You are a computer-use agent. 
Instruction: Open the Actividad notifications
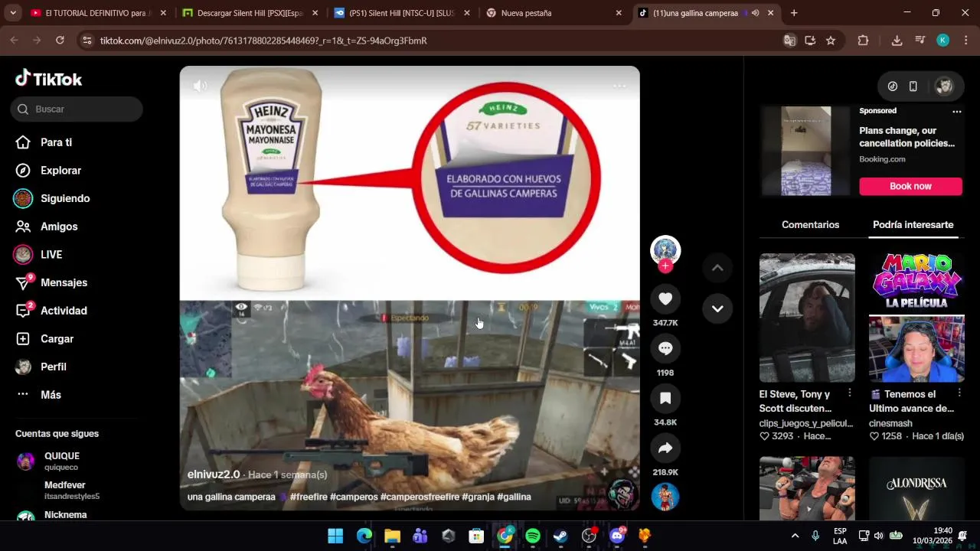[52, 311]
